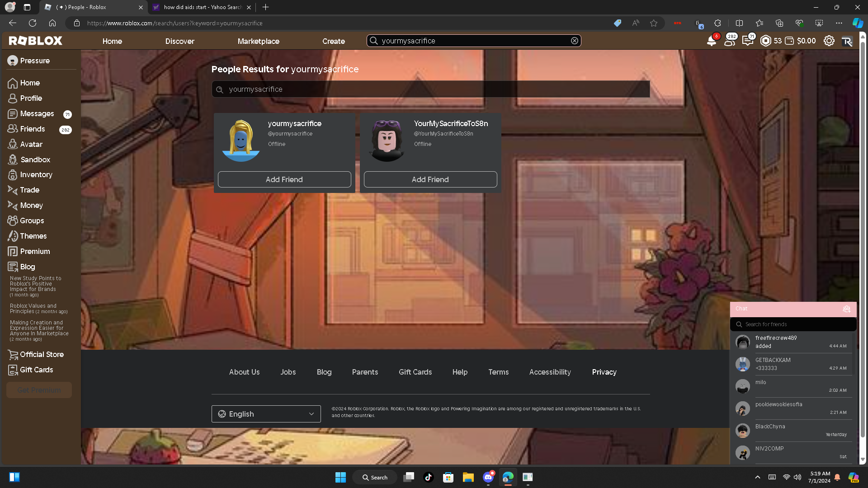Open the notifications bell icon

click(x=711, y=41)
